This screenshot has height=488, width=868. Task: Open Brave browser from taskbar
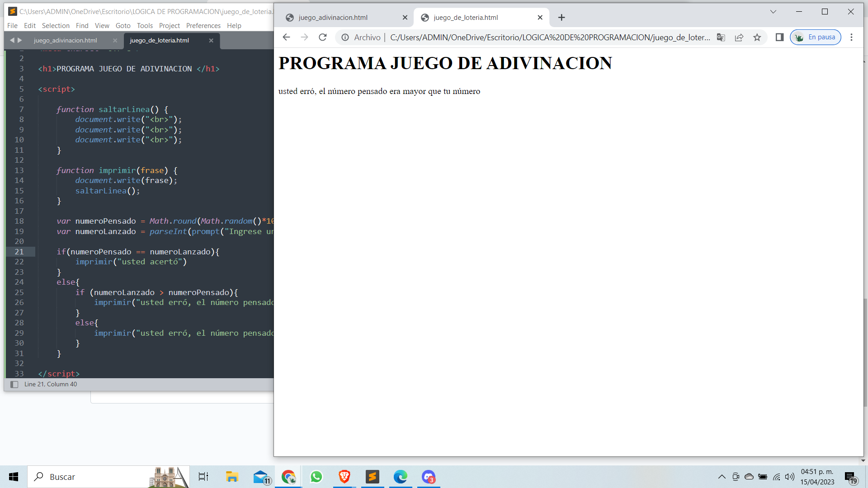coord(344,477)
